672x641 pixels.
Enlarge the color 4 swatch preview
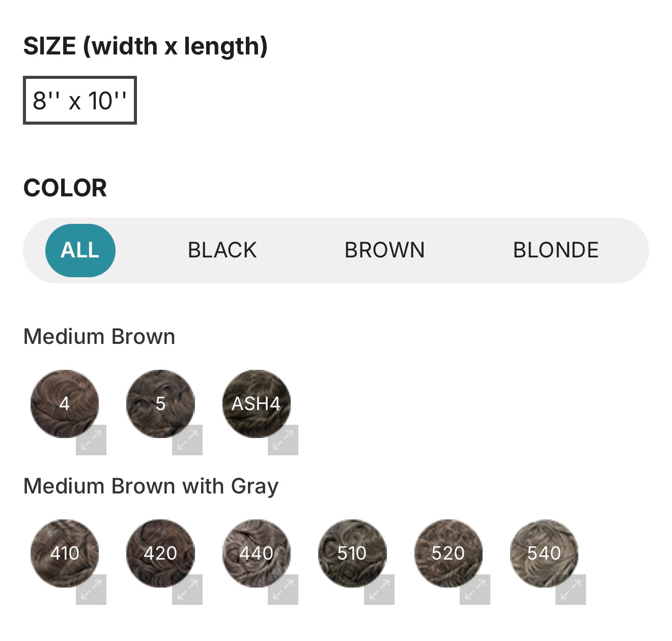91,440
